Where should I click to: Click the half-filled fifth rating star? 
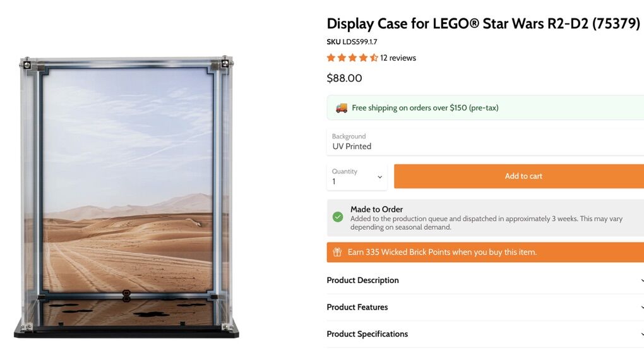point(374,58)
